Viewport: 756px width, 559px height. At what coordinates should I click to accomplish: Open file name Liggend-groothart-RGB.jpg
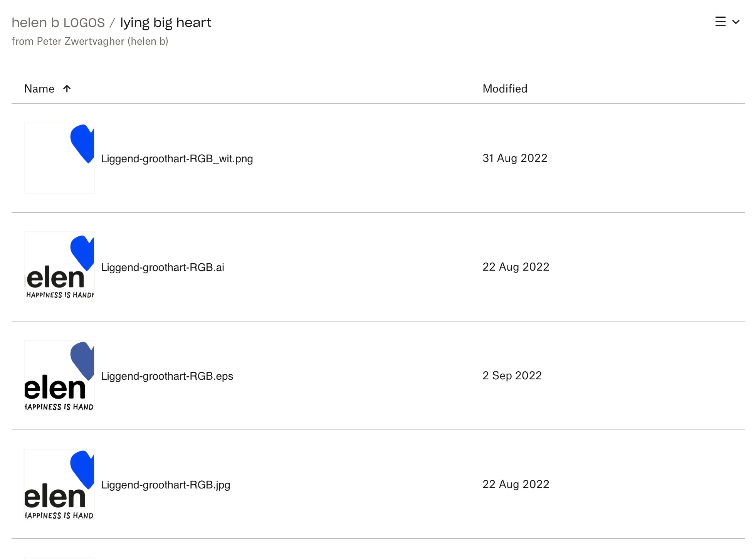166,485
